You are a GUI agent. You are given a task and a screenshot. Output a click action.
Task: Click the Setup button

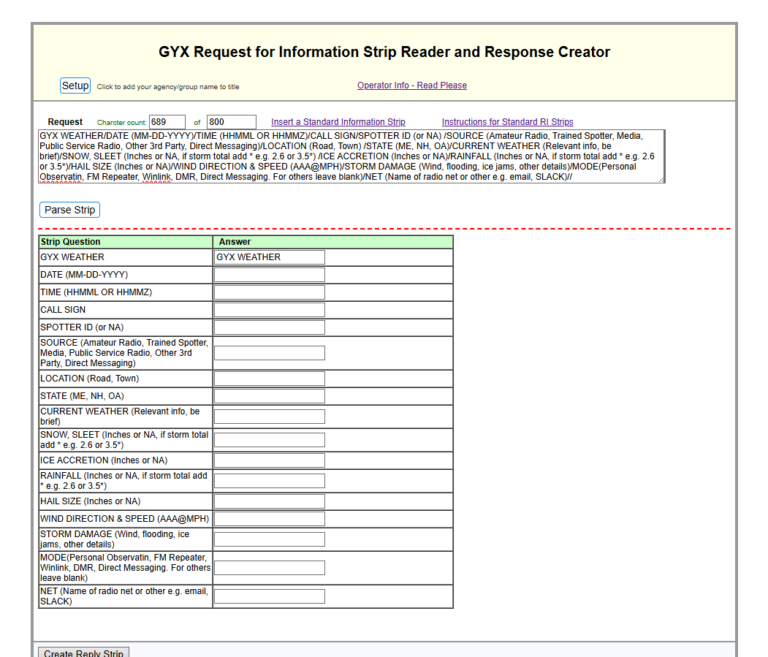(75, 86)
